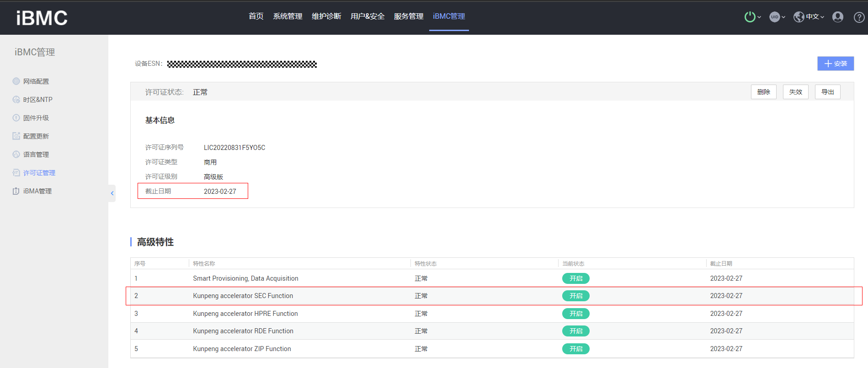Open 时区&NTP in sidebar
The width and height of the screenshot is (868, 368).
[38, 100]
